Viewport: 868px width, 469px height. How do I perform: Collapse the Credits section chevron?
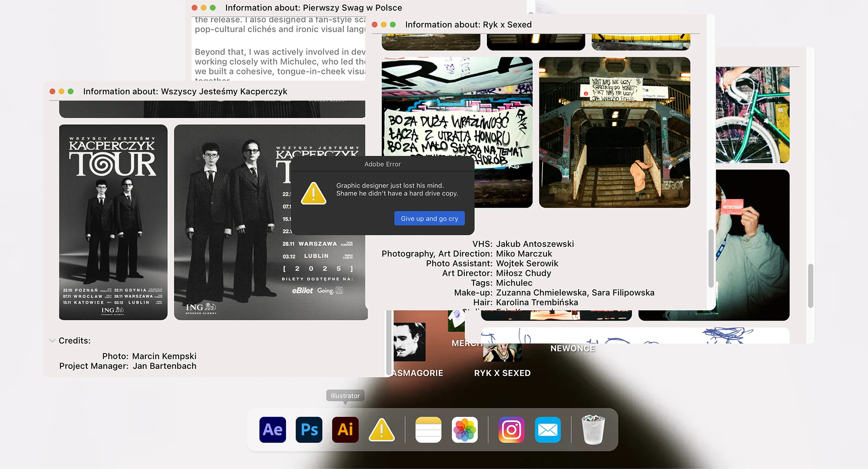[52, 341]
